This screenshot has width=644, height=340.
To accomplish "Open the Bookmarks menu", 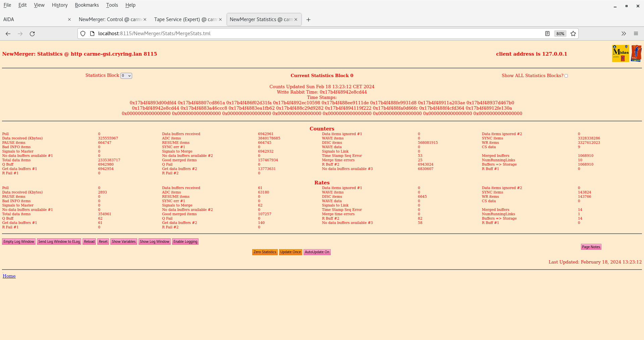I will pyautogui.click(x=87, y=5).
